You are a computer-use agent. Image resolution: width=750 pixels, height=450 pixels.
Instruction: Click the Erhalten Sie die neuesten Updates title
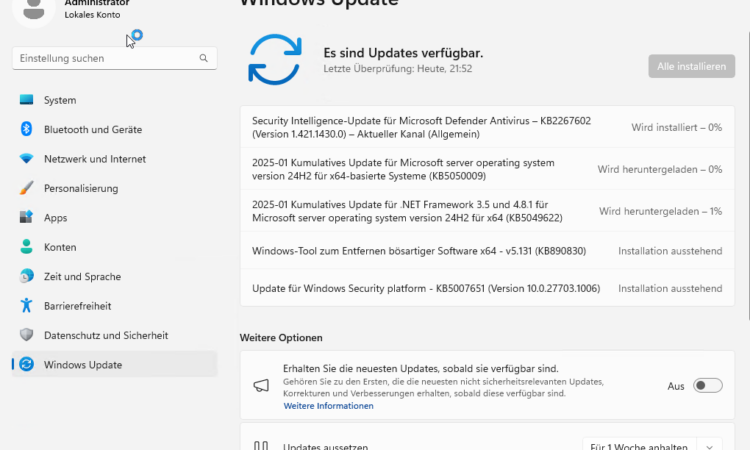[420, 369]
